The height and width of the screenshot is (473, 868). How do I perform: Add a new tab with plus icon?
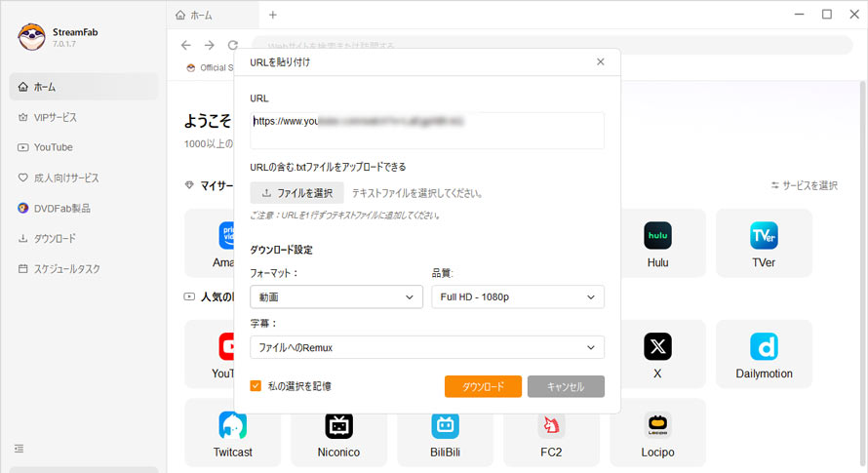273,15
